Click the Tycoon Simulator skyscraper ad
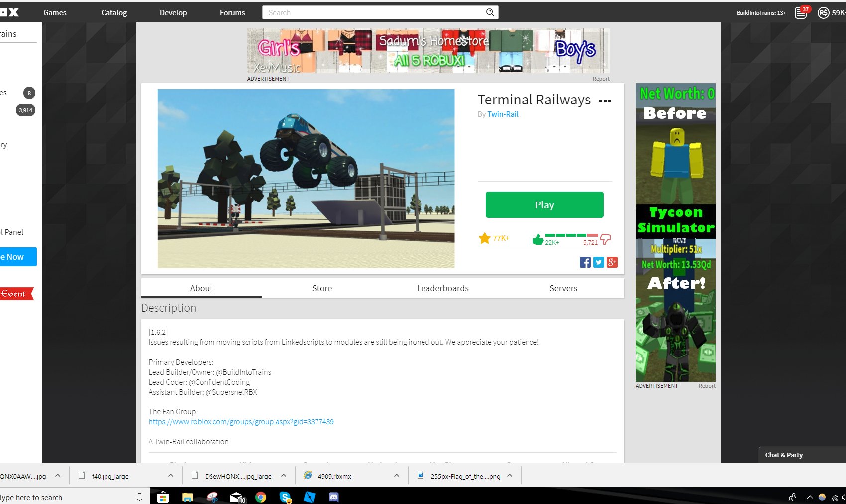Image resolution: width=846 pixels, height=504 pixels. (x=676, y=232)
